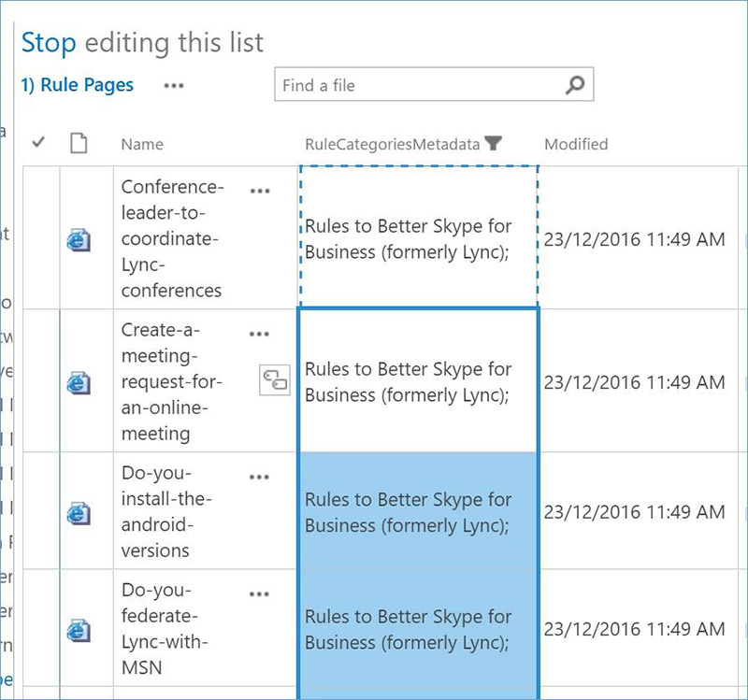Open ellipsis menu for Do-you-federate-Lync-with-MSN

(260, 593)
